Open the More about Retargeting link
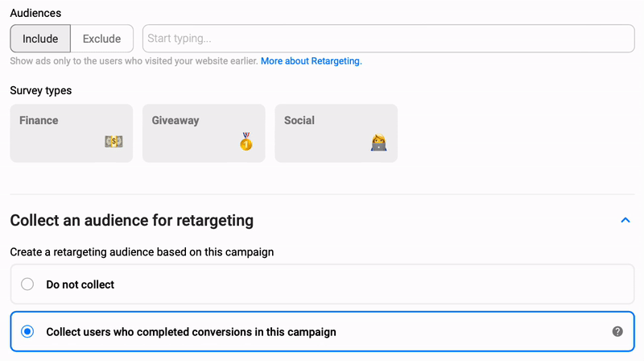Image resolution: width=644 pixels, height=361 pixels. 312,61
